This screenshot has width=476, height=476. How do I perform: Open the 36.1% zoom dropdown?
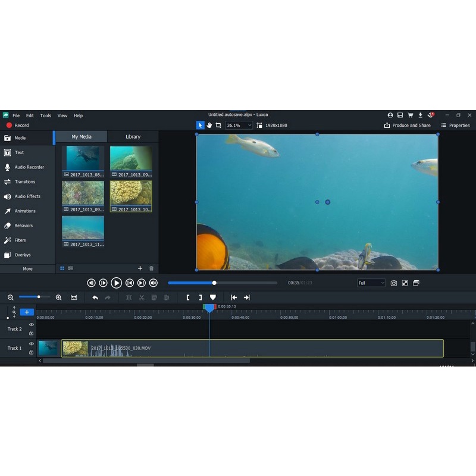click(239, 126)
